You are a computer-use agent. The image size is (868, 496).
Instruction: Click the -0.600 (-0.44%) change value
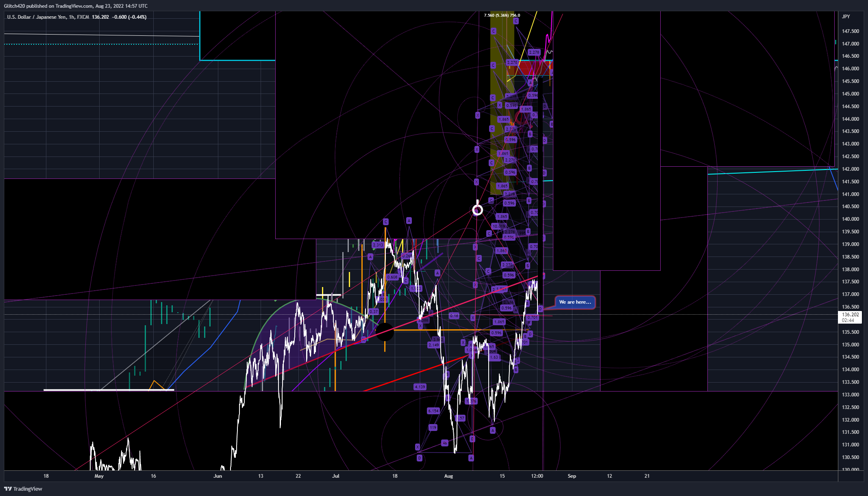point(129,17)
